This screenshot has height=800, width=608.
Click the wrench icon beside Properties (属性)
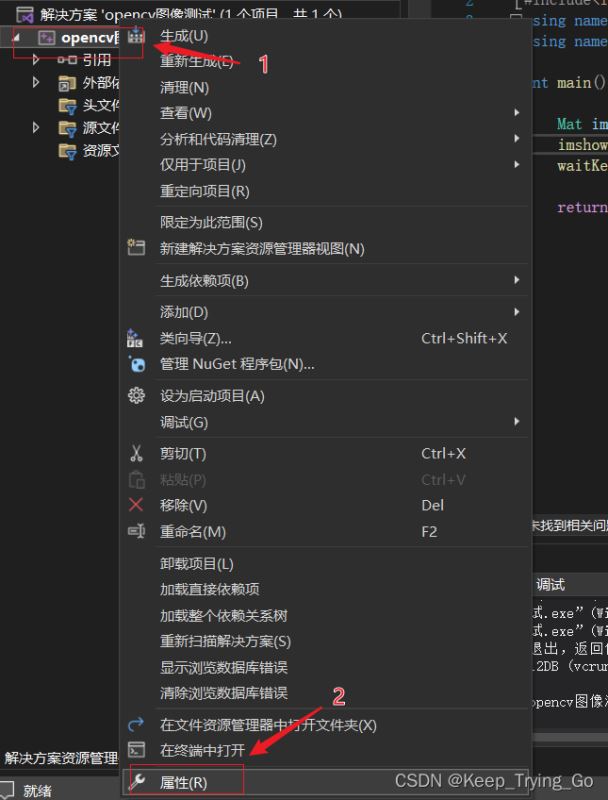(x=137, y=782)
